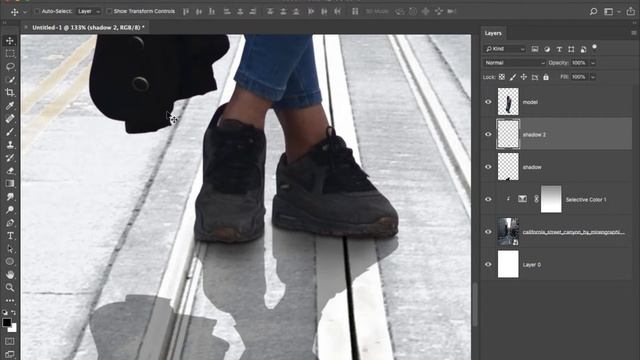
Task: Select the Horizontal Type tool
Action: (x=10, y=236)
